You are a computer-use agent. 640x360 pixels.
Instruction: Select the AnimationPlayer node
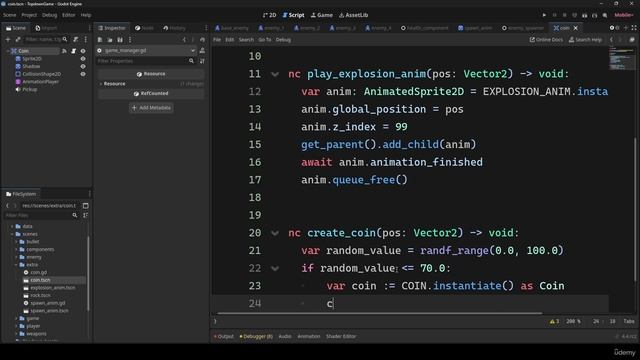tap(40, 82)
